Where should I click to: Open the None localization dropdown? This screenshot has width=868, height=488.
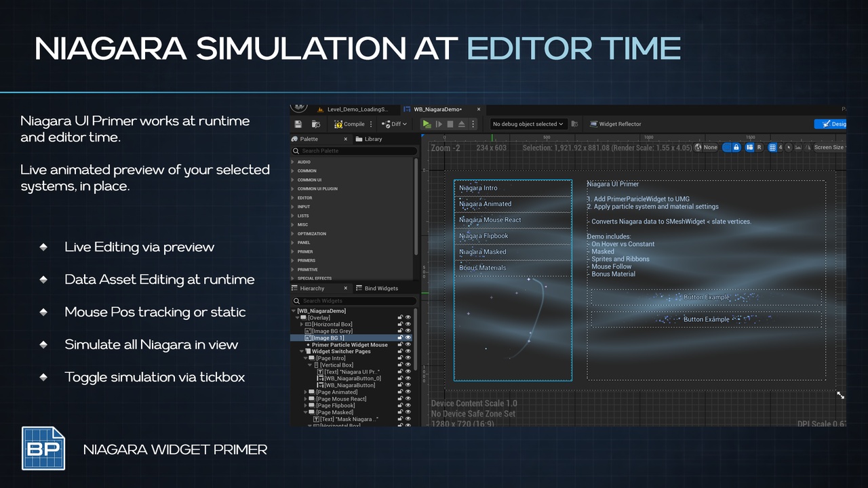(x=710, y=147)
